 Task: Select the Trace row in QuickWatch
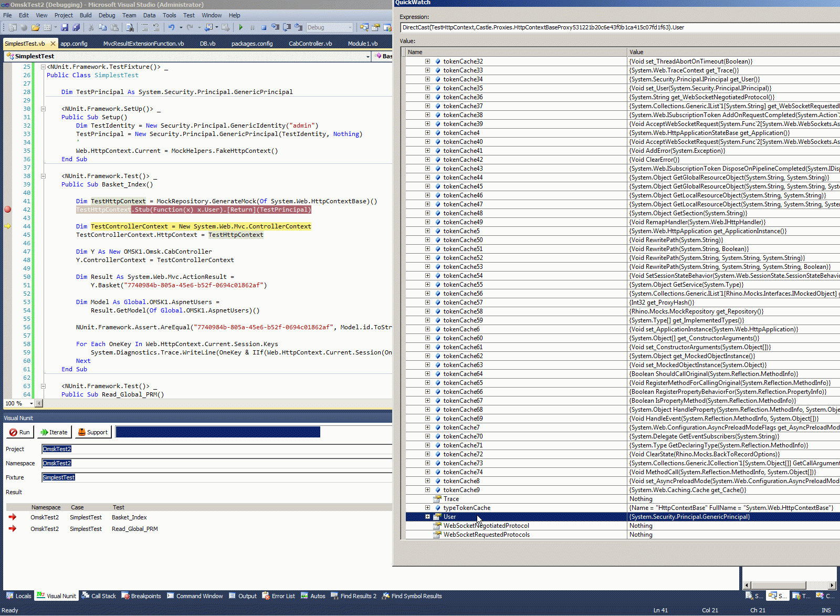623,499
